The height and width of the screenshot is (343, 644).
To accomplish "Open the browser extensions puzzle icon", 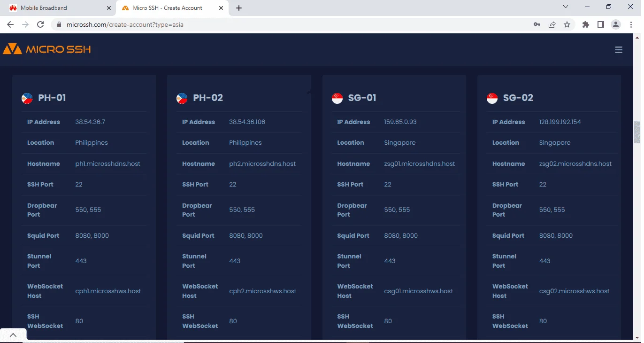I will 585,24.
